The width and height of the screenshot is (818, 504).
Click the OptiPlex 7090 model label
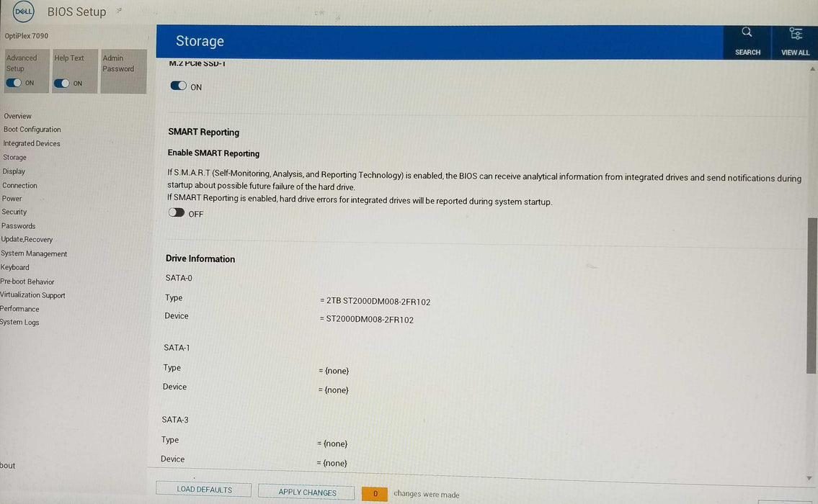(26, 36)
